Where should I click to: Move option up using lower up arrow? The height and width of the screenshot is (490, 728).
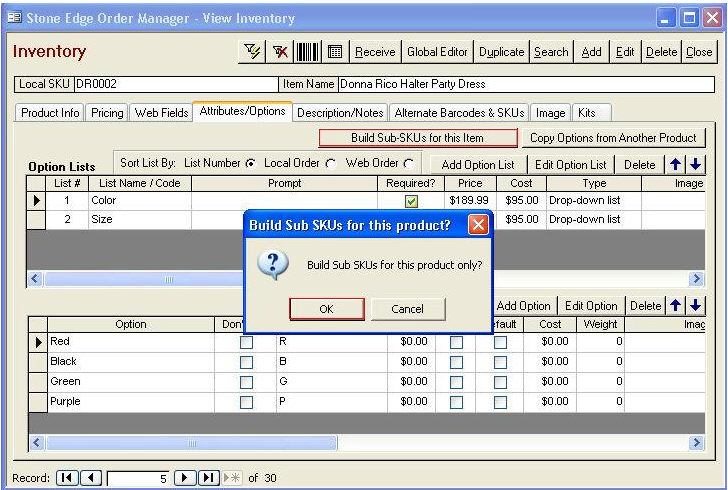point(676,305)
